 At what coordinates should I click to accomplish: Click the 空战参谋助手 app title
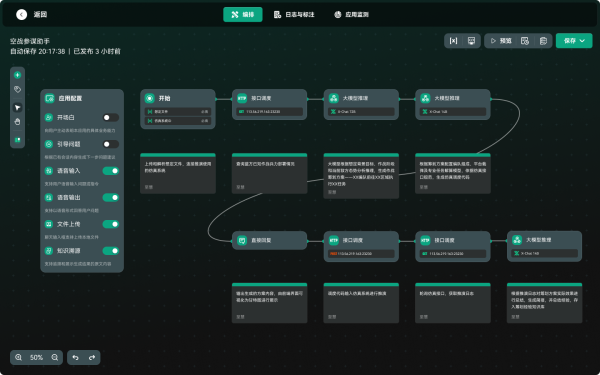point(30,41)
